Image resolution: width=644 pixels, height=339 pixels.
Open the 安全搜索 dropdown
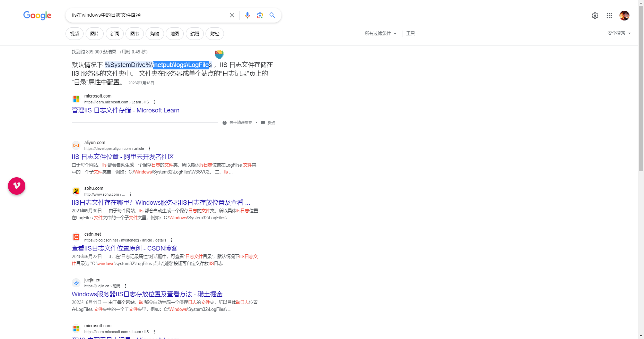click(x=619, y=33)
